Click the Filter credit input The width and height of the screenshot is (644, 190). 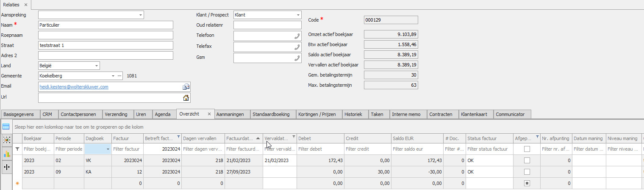[x=367, y=149]
